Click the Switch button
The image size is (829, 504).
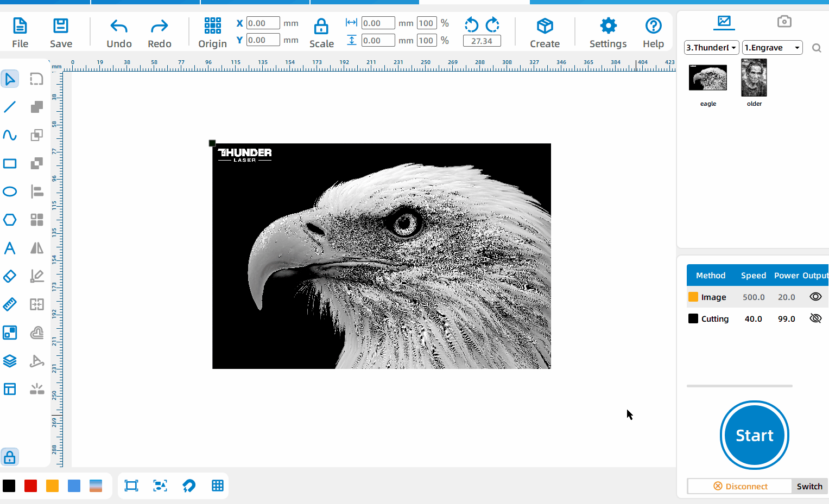click(x=809, y=486)
